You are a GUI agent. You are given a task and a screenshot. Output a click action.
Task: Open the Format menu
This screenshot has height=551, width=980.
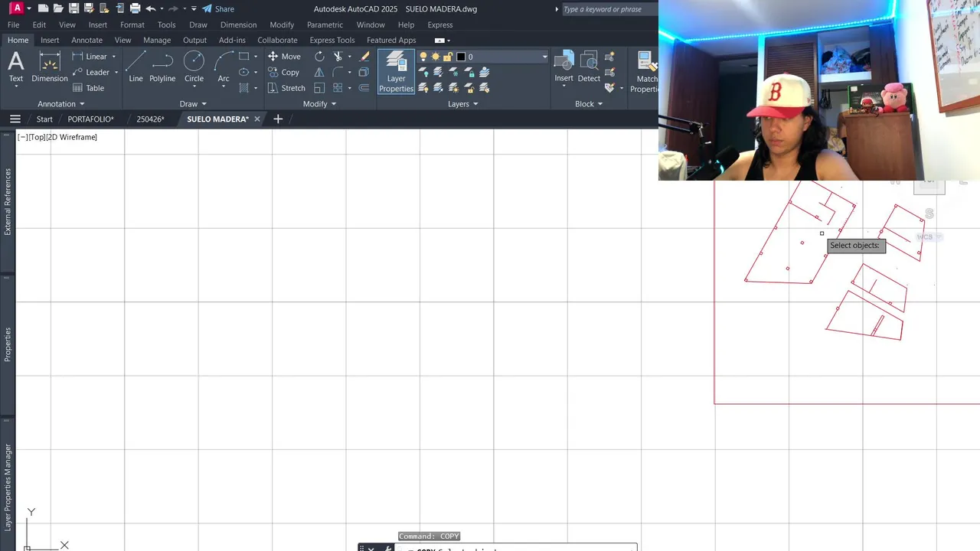coord(132,24)
